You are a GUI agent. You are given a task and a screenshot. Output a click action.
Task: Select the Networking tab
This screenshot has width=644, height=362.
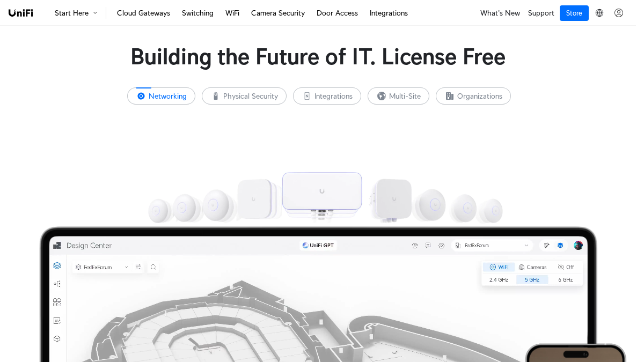[161, 96]
